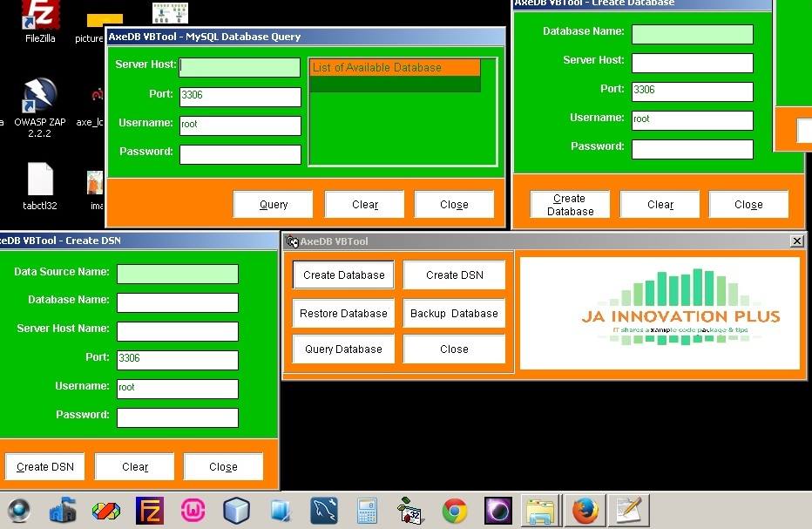The width and height of the screenshot is (812, 529).
Task: Open the pink WampServer icon on the taskbar
Action: point(193,511)
